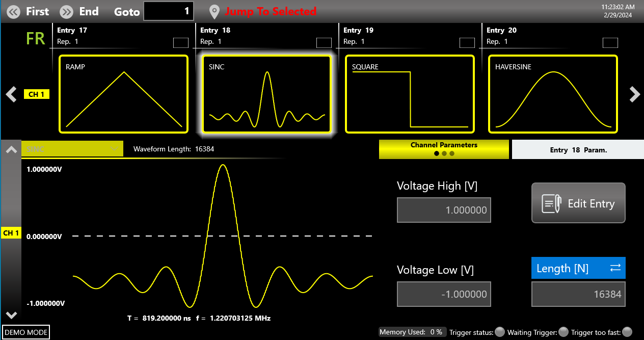The image size is (644, 340).
Task: Click the Voltage Low [V] label
Action: tap(436, 270)
